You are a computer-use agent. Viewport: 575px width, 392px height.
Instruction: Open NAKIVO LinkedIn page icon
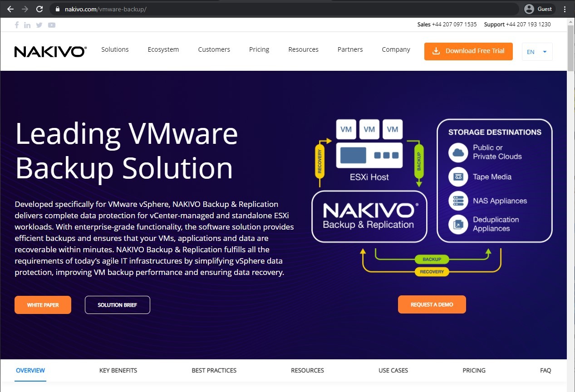point(28,25)
